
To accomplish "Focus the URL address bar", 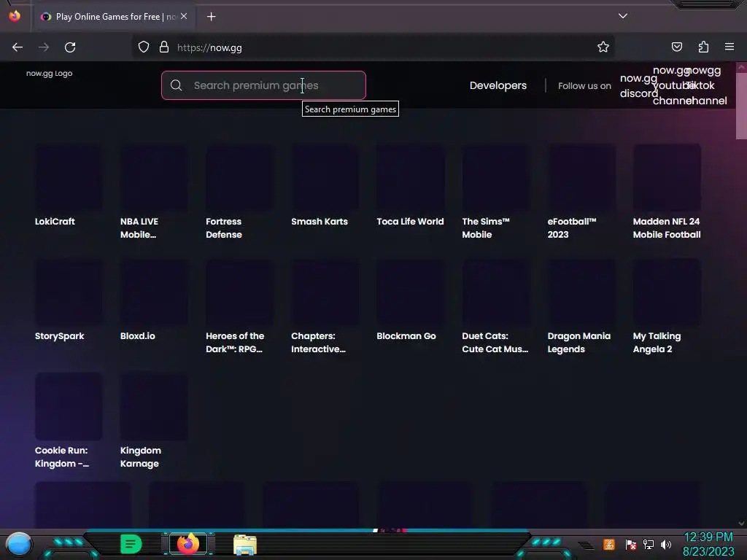I will (x=371, y=47).
